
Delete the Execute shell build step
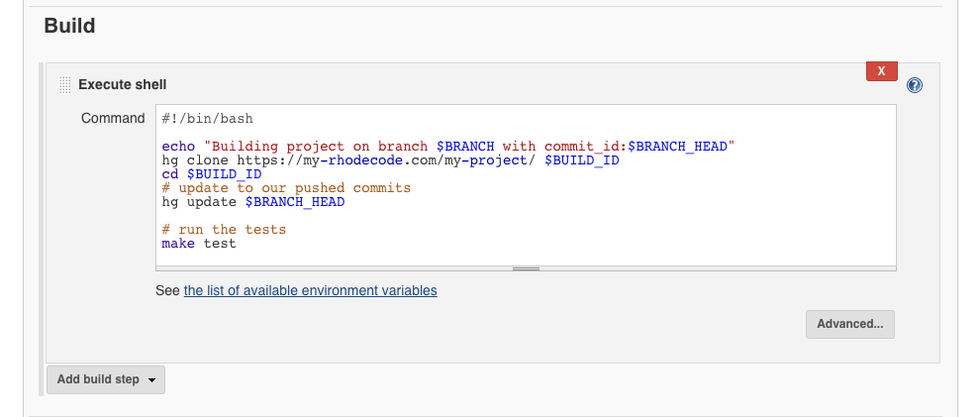881,71
